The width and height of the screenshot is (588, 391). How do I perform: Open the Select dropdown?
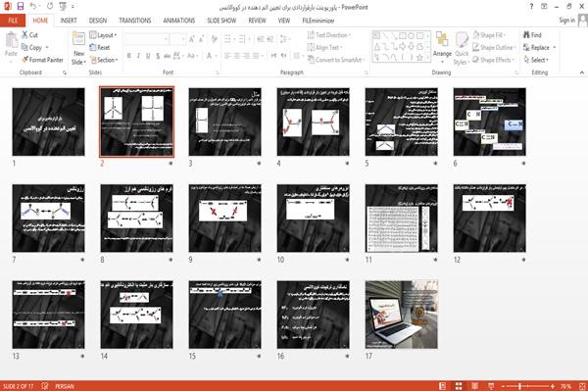point(537,60)
